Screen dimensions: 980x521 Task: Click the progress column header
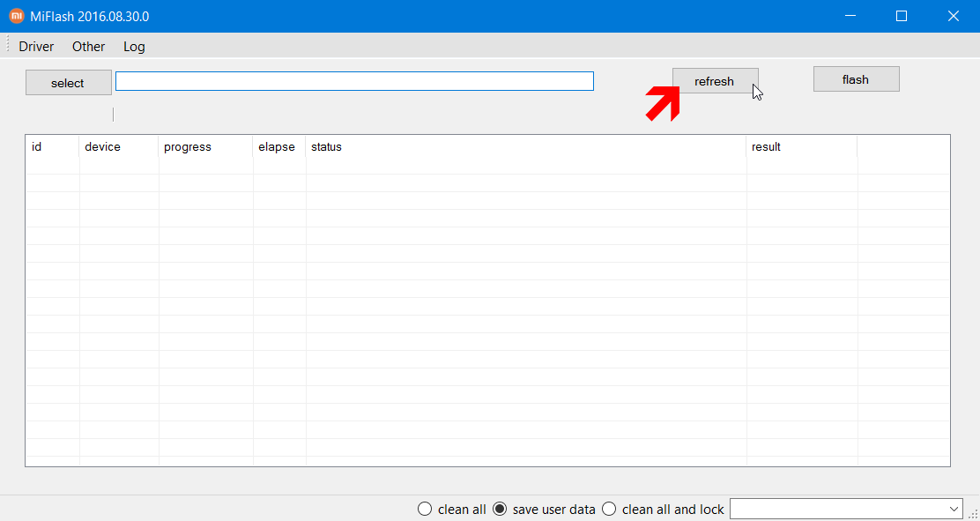click(x=205, y=147)
